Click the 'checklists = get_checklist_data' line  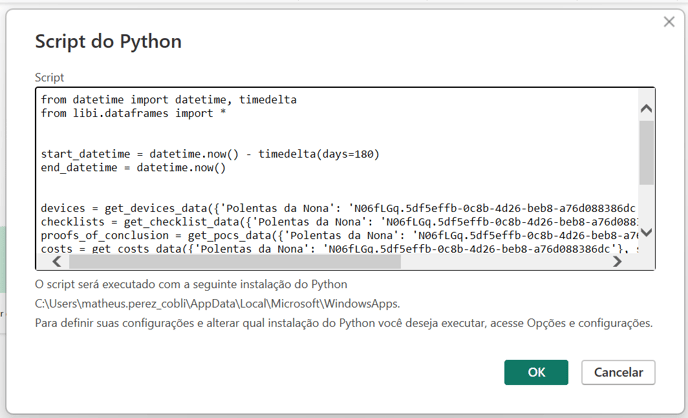[x=339, y=222]
